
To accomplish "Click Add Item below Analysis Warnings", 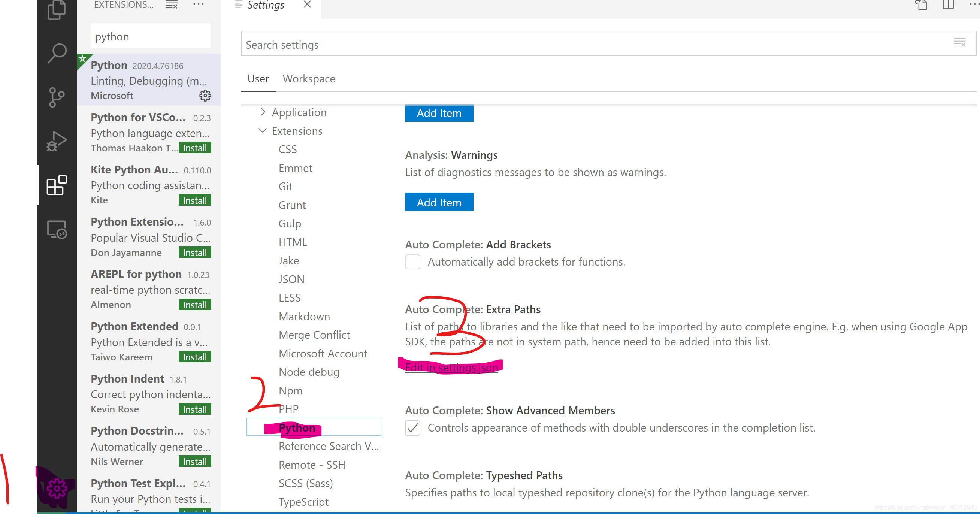I will point(439,202).
